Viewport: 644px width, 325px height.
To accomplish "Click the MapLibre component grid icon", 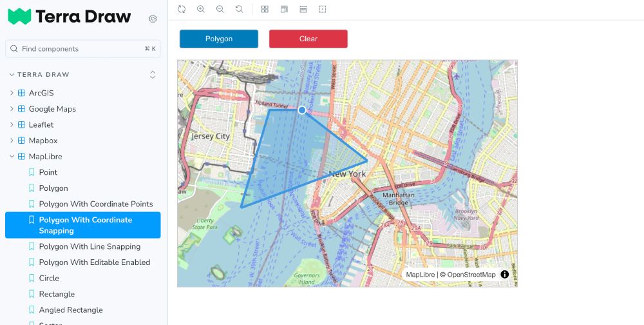I will 21,156.
